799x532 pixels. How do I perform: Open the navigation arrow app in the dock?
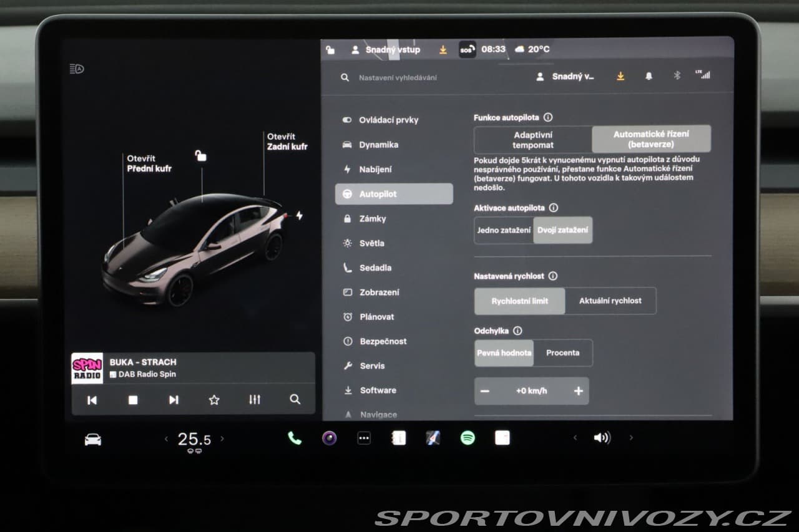pyautogui.click(x=433, y=438)
